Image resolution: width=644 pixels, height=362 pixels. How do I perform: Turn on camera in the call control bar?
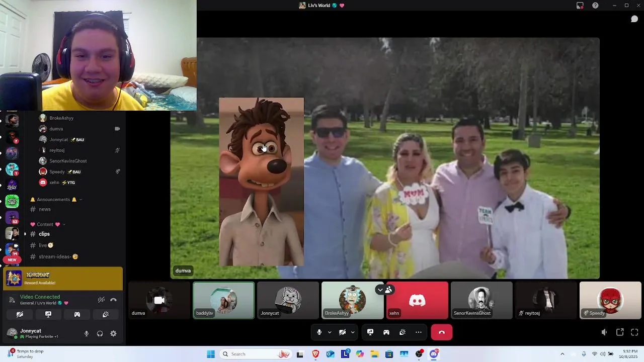342,332
